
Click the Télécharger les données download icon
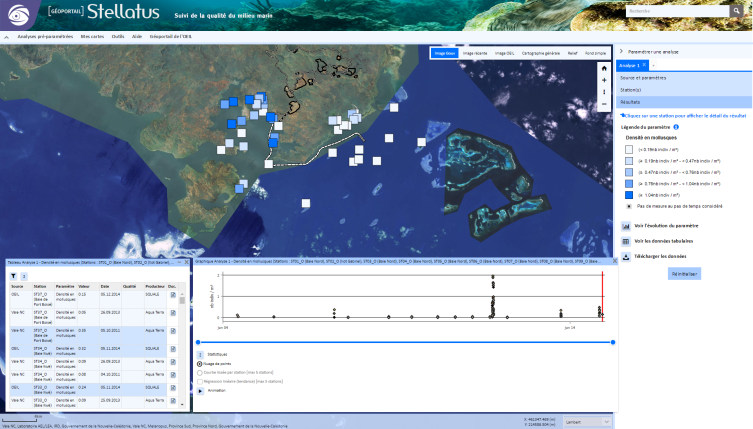626,256
